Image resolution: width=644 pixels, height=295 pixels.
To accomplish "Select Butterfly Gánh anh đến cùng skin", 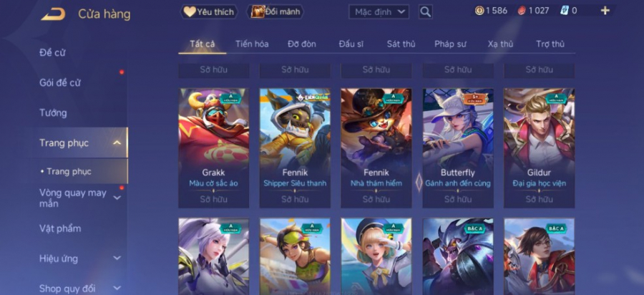I will pos(458,148).
